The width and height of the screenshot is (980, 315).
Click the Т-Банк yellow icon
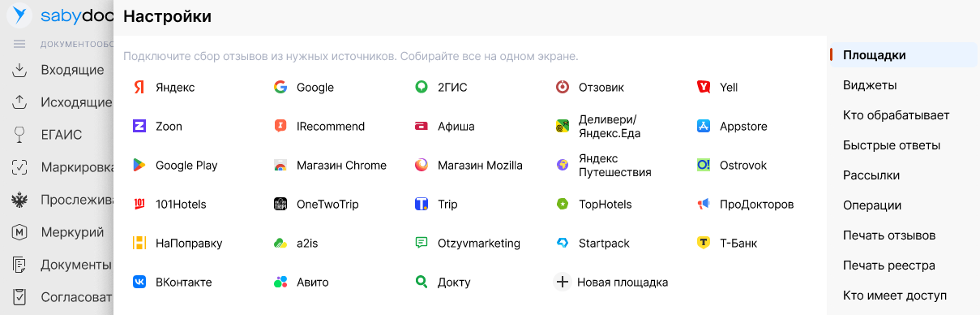coord(704,243)
